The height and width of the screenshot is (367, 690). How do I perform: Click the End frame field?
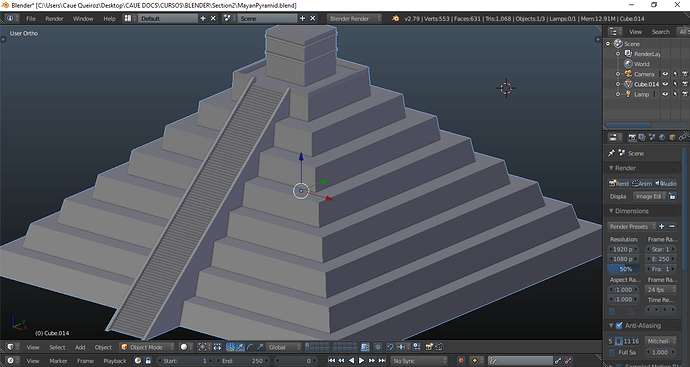tap(243, 360)
